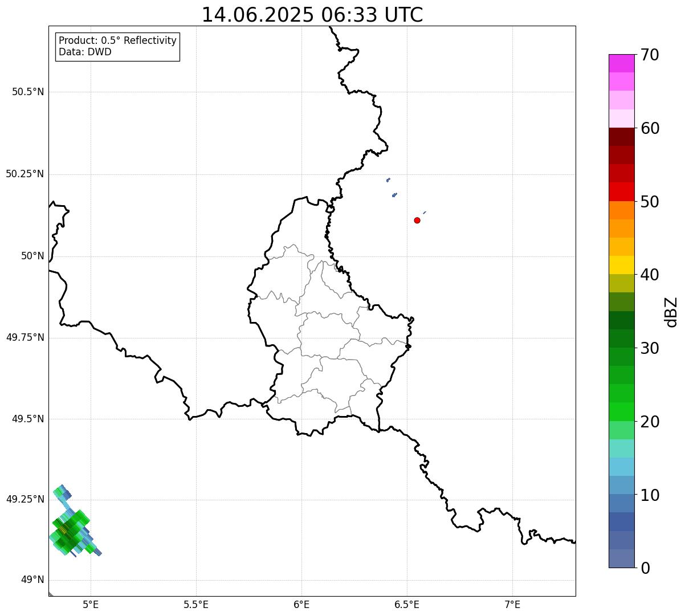Click the 49.5°N latitude label
Viewport: 685px width, 616px height.
click(x=28, y=419)
